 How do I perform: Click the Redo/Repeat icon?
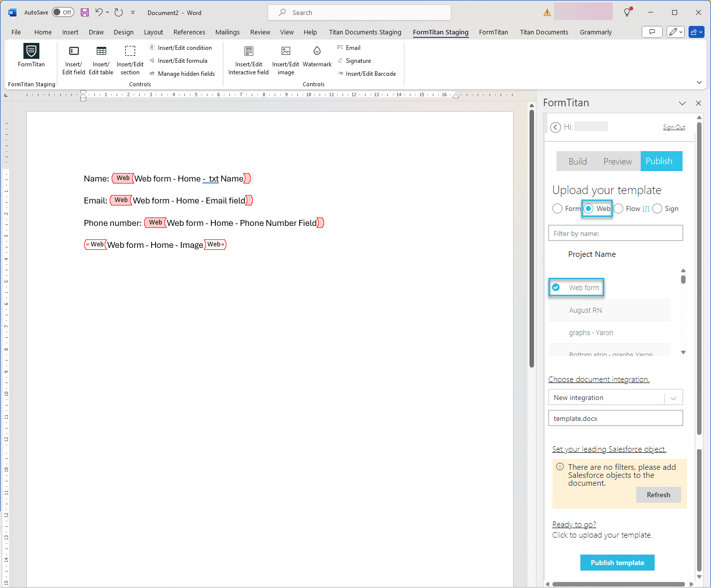pyautogui.click(x=118, y=12)
